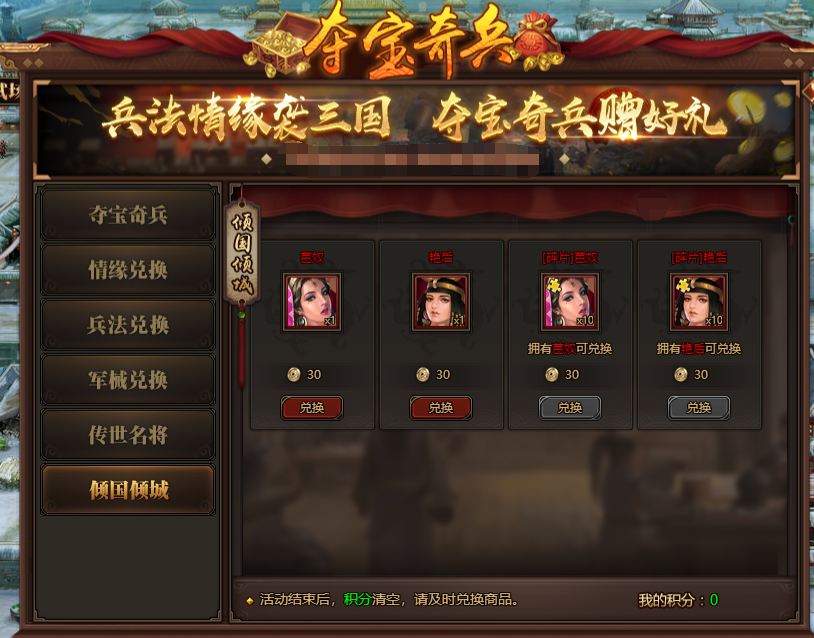Redeem 艳后 with red 兑换 button

point(441,408)
